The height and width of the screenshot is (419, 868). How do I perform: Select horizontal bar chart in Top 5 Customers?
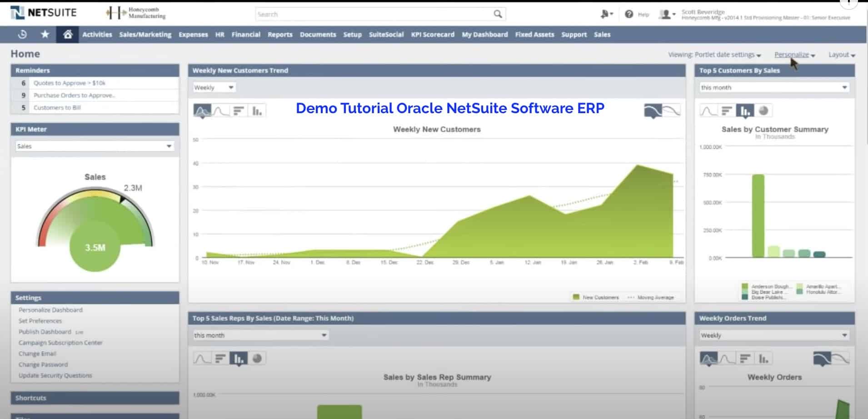(x=727, y=110)
